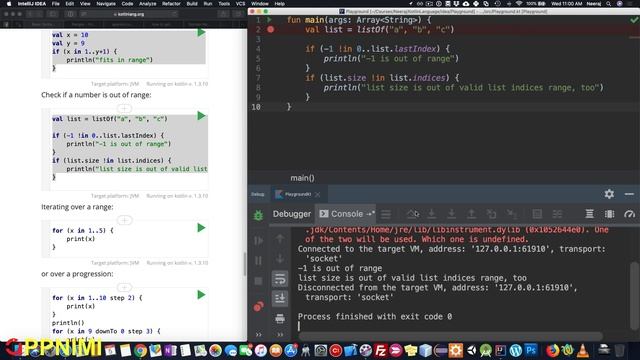Click the Resume Program icon
This screenshot has width=640, height=360.
pos(258,240)
